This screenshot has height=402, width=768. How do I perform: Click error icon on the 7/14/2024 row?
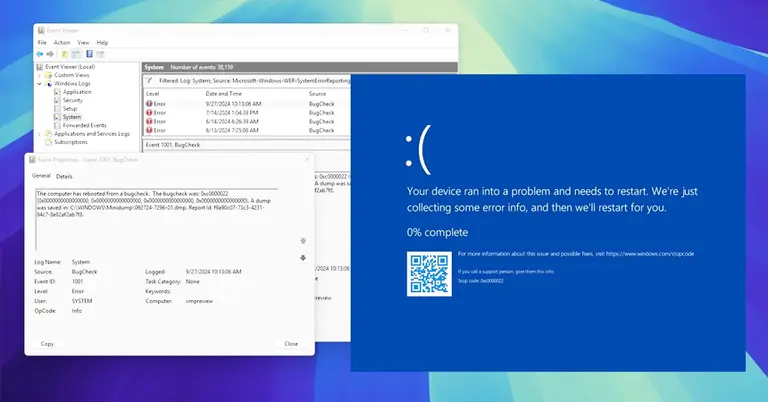[149, 113]
